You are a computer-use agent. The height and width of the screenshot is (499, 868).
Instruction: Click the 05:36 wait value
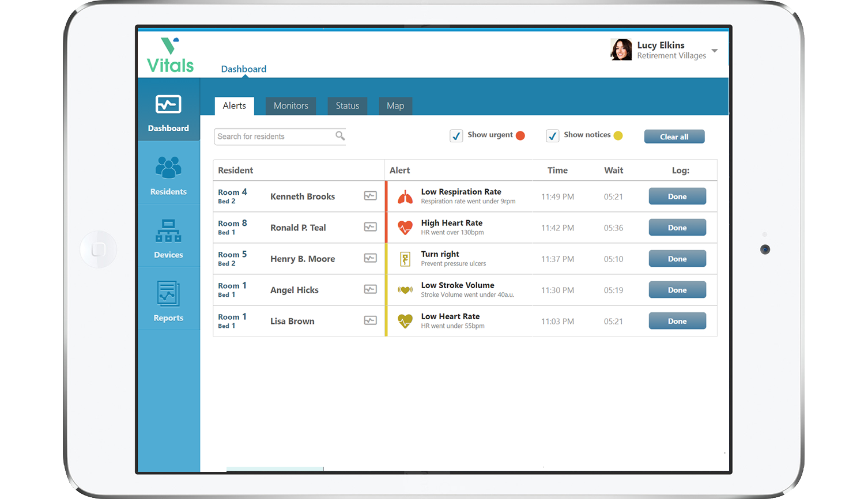coord(613,228)
